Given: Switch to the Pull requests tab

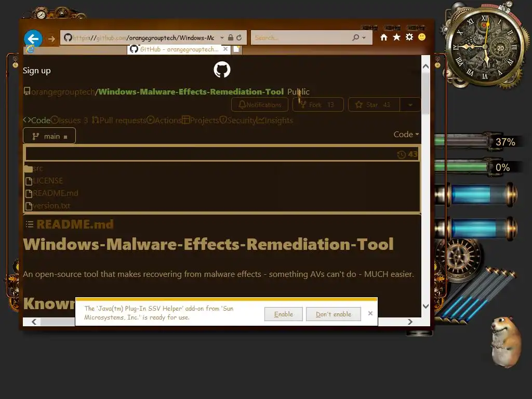Looking at the screenshot, I should click(119, 120).
